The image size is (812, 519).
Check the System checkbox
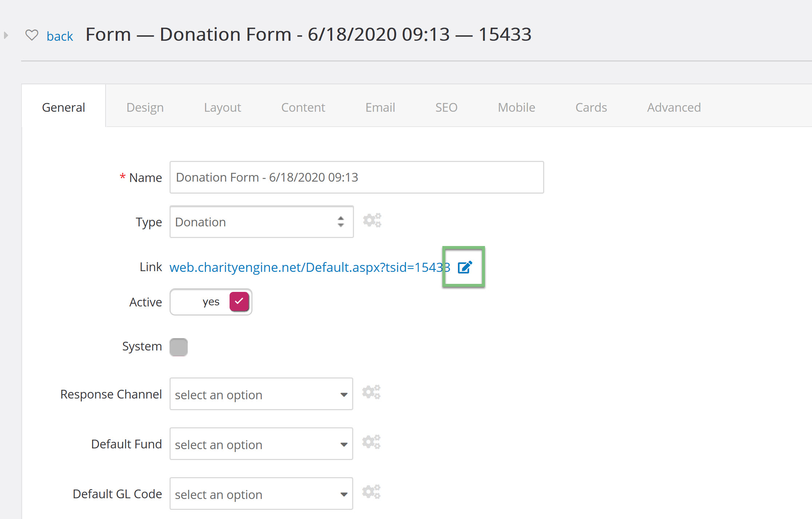[179, 347]
